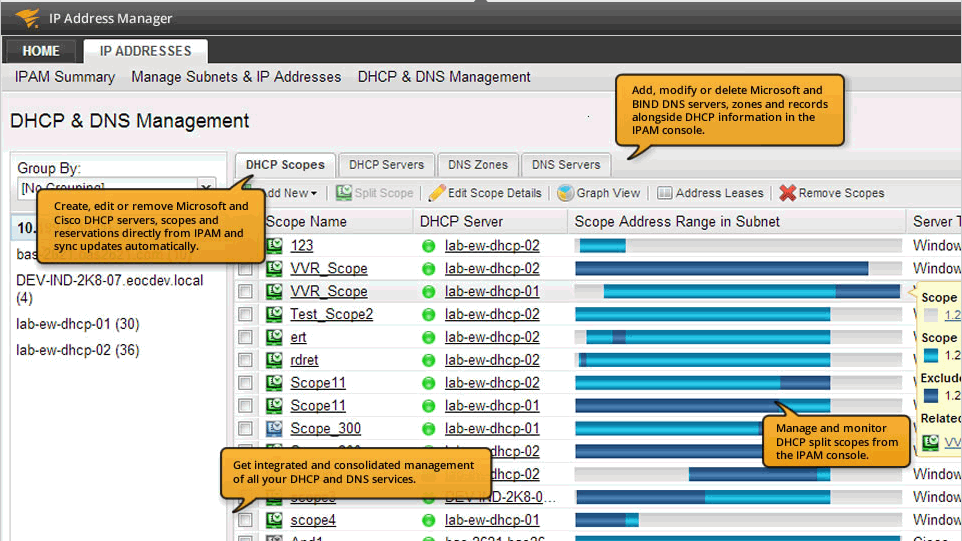Click address range bar for Test_Scope2
Screen dimensions: 962x541
[739, 315]
